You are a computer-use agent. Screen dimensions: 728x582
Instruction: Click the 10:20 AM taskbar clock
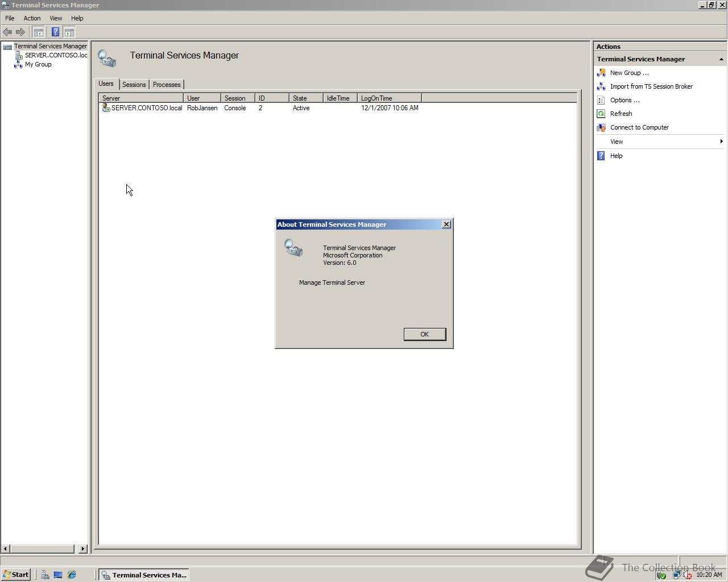(x=709, y=575)
